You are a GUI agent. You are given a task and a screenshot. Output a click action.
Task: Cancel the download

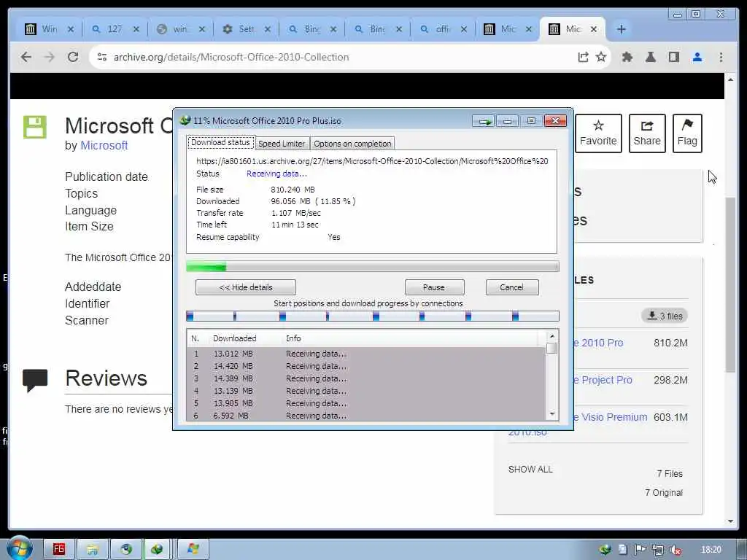click(511, 287)
